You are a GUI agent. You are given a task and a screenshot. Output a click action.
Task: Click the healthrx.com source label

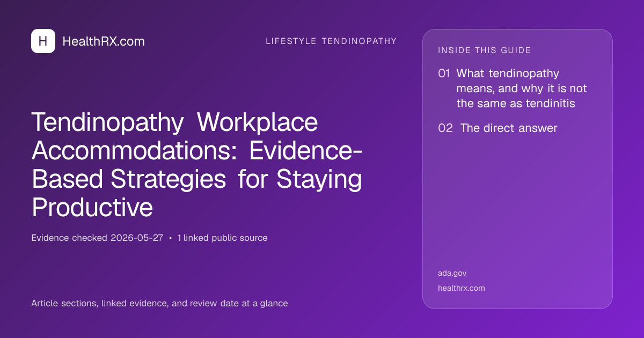tap(462, 288)
